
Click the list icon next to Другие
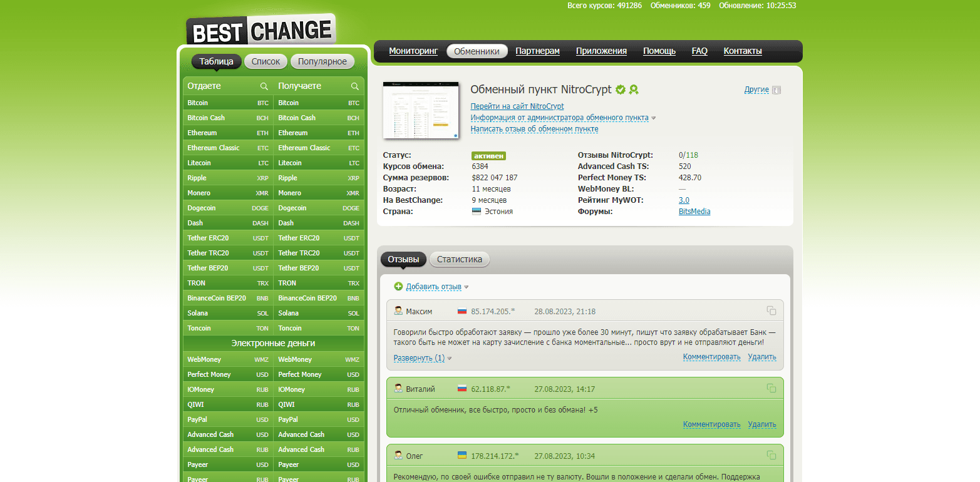776,90
